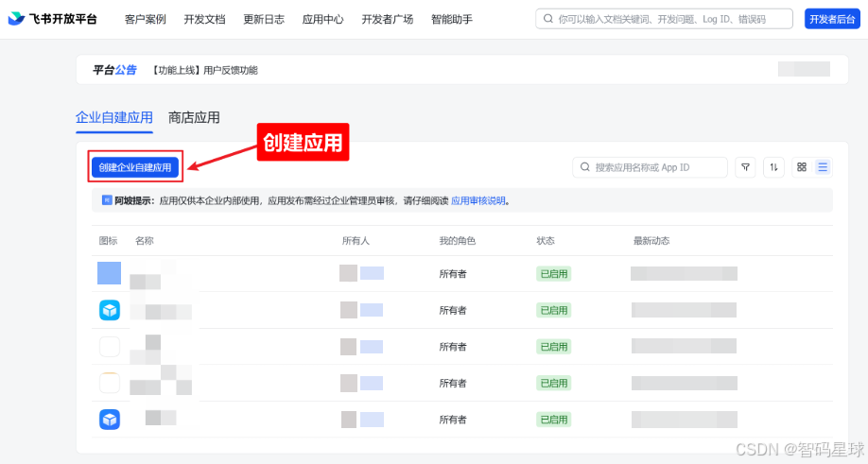Click the tip icon beside 阿坡提示
The image size is (868, 464).
pos(107,200)
